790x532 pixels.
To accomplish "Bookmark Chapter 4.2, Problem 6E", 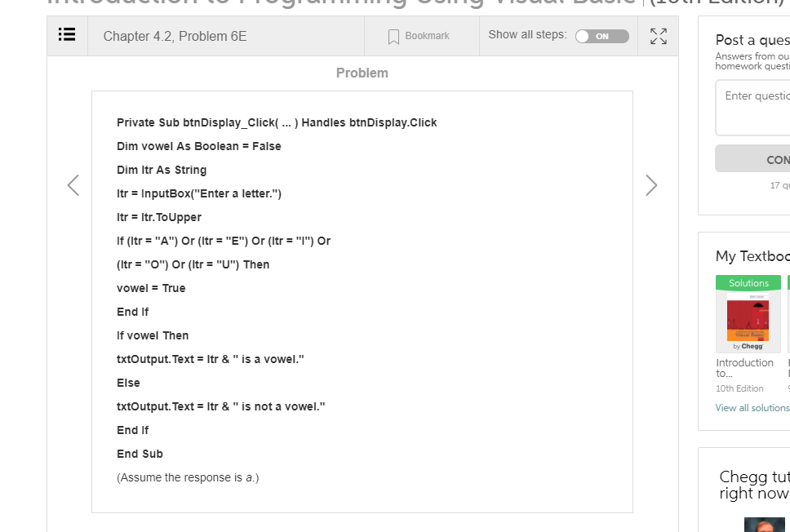I will [x=416, y=36].
